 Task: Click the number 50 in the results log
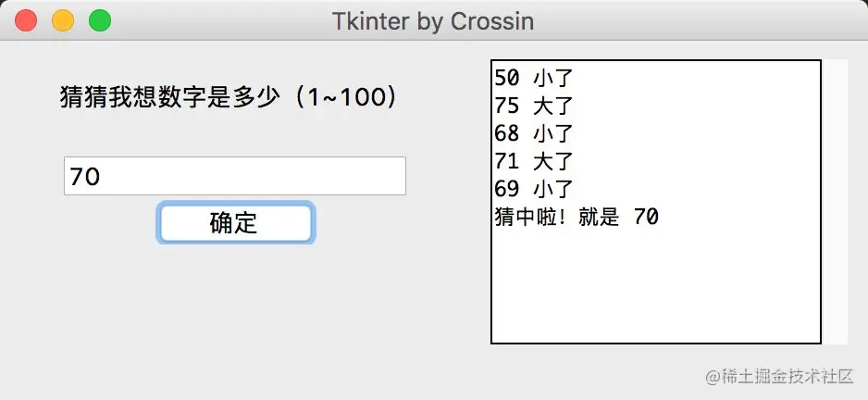point(507,76)
